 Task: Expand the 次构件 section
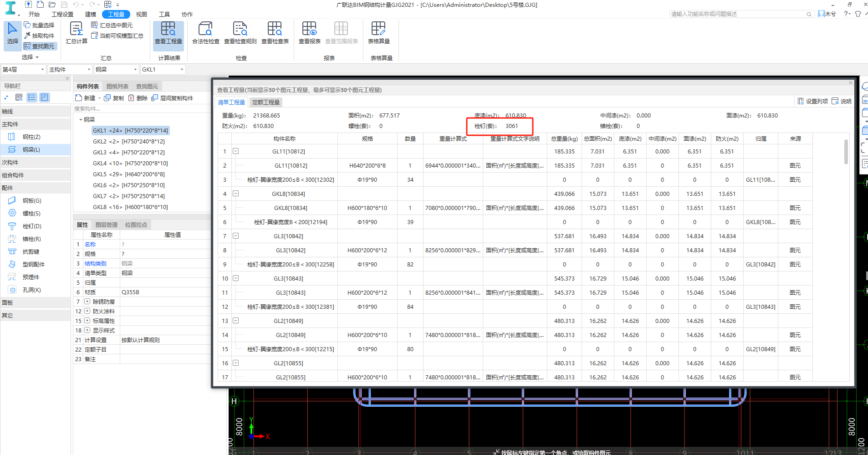click(35, 162)
